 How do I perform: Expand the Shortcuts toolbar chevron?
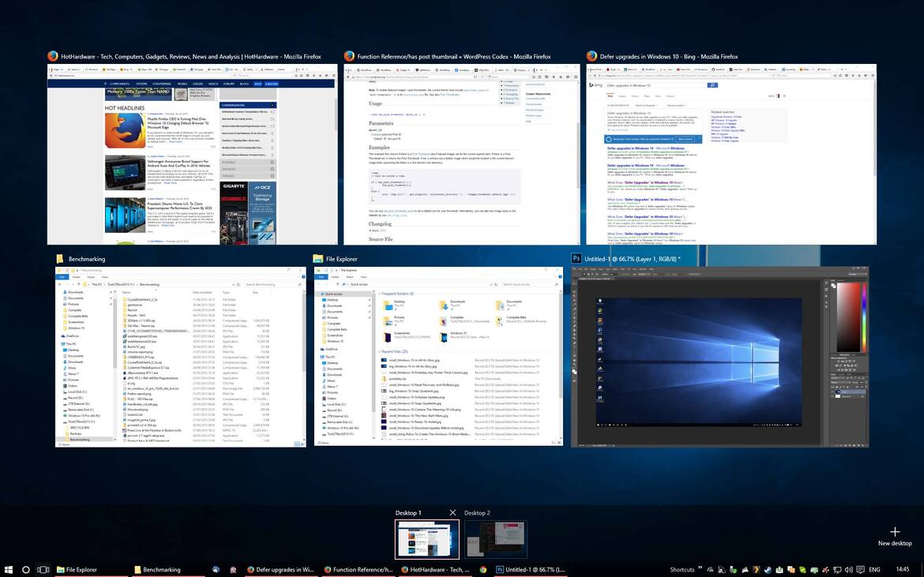[x=700, y=568]
